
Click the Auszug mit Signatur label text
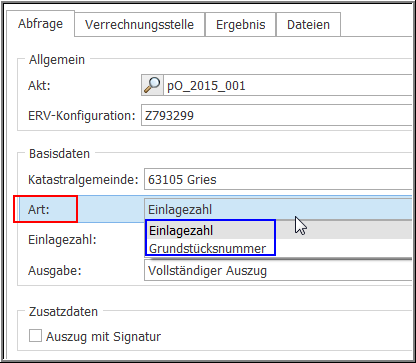pyautogui.click(x=103, y=337)
